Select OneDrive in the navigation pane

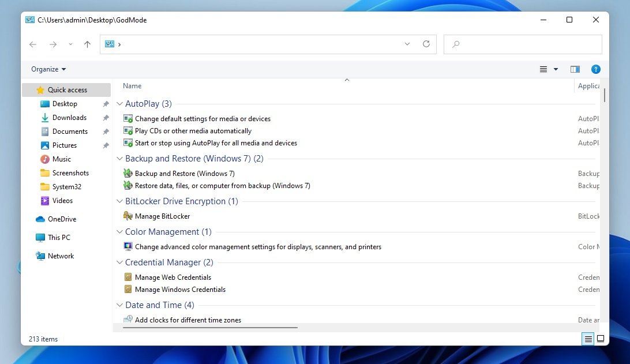click(62, 219)
